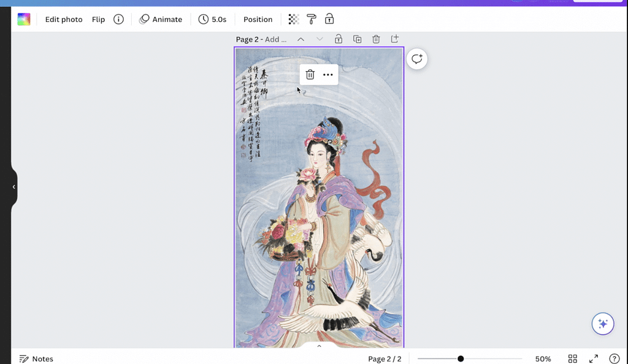
Task: Open the rainbow color picker swatch
Action: point(24,19)
